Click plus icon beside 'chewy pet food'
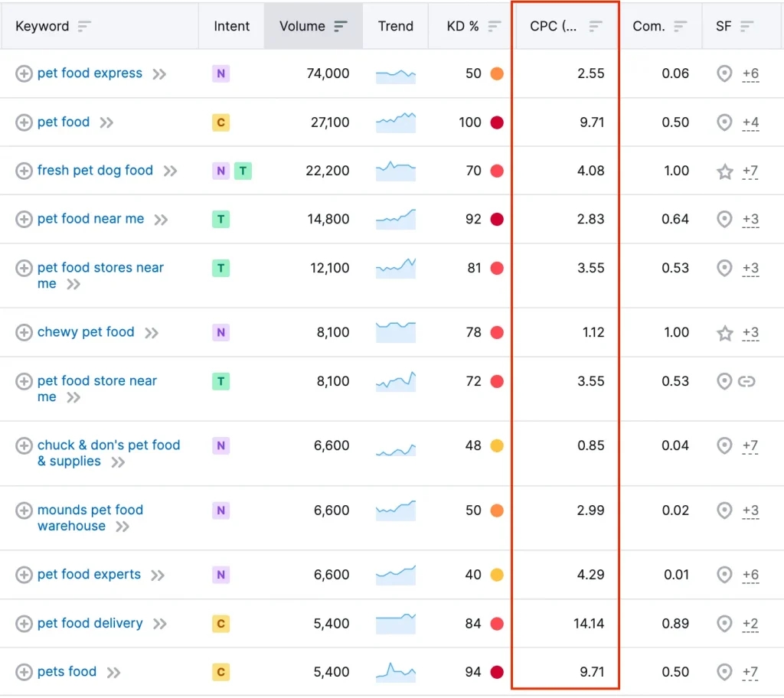The width and height of the screenshot is (784, 698). 24,332
